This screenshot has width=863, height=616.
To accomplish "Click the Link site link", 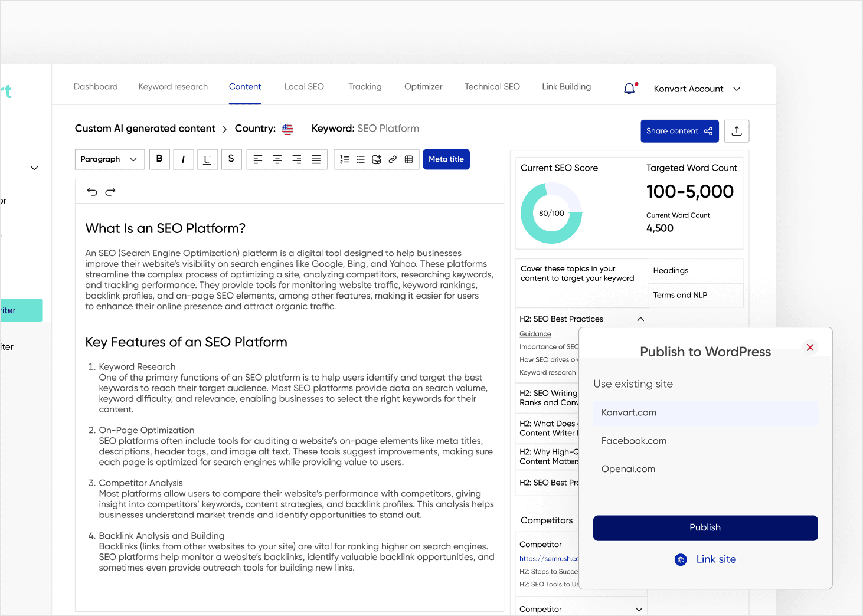I will 715,559.
